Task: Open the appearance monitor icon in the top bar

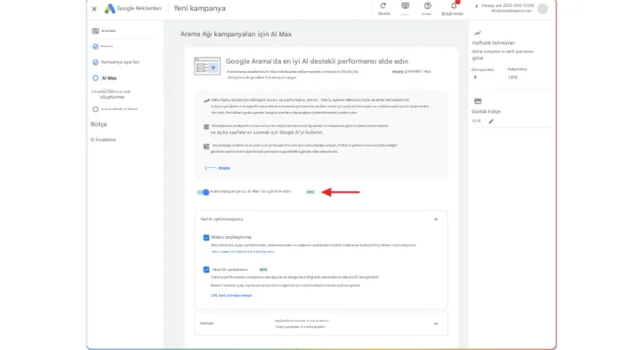Action: point(406,5)
